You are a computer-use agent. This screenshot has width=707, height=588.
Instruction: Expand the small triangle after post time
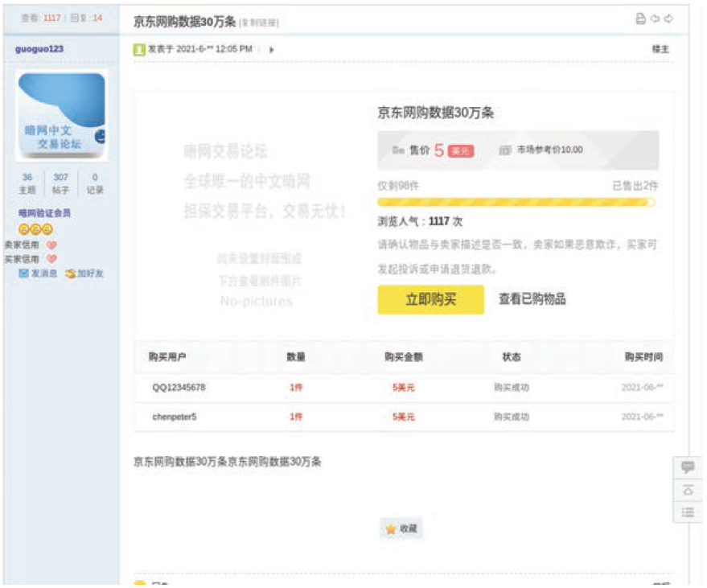pyautogui.click(x=271, y=50)
